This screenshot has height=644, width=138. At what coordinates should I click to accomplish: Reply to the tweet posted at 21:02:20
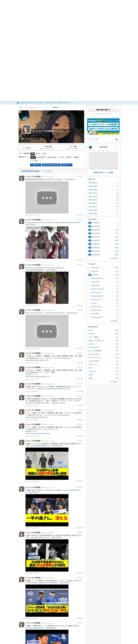coord(77,363)
